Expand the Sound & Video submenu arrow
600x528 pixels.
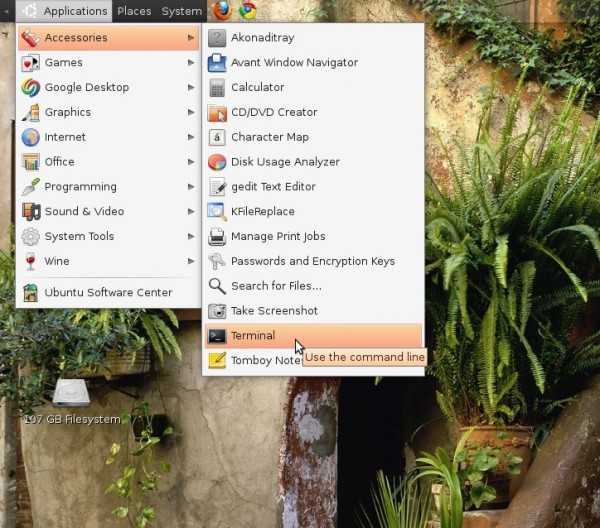tap(191, 212)
